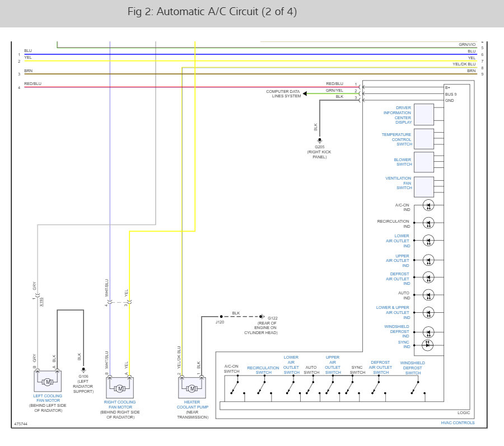Click the G205 ground symbol
504x446 pixels.
(320, 140)
